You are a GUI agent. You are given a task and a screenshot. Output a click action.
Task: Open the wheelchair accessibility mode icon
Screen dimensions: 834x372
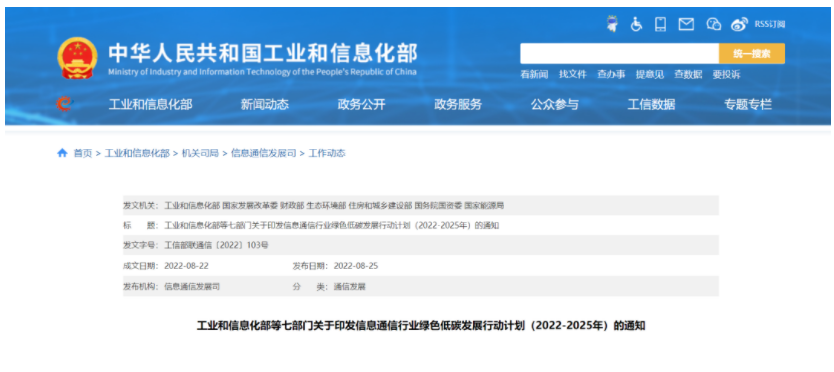coord(636,24)
